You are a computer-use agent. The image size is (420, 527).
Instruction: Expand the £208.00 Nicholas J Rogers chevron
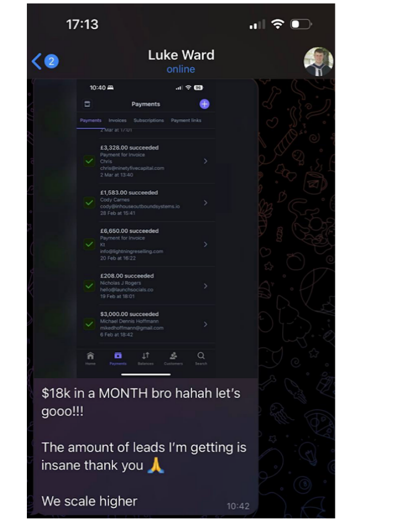(x=205, y=286)
